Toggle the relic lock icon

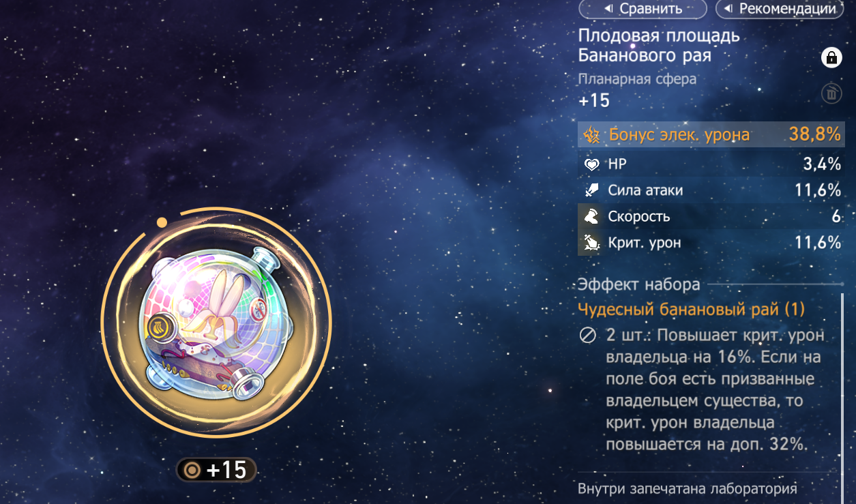coord(831,57)
